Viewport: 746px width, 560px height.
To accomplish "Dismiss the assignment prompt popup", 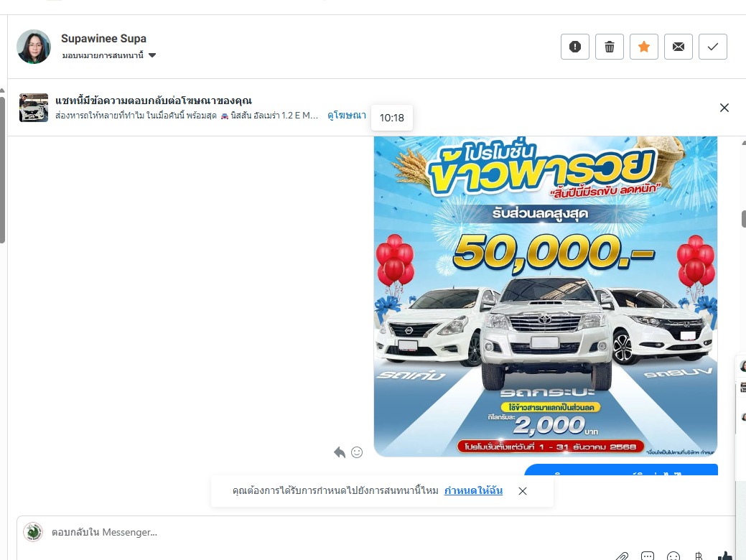I will click(523, 491).
